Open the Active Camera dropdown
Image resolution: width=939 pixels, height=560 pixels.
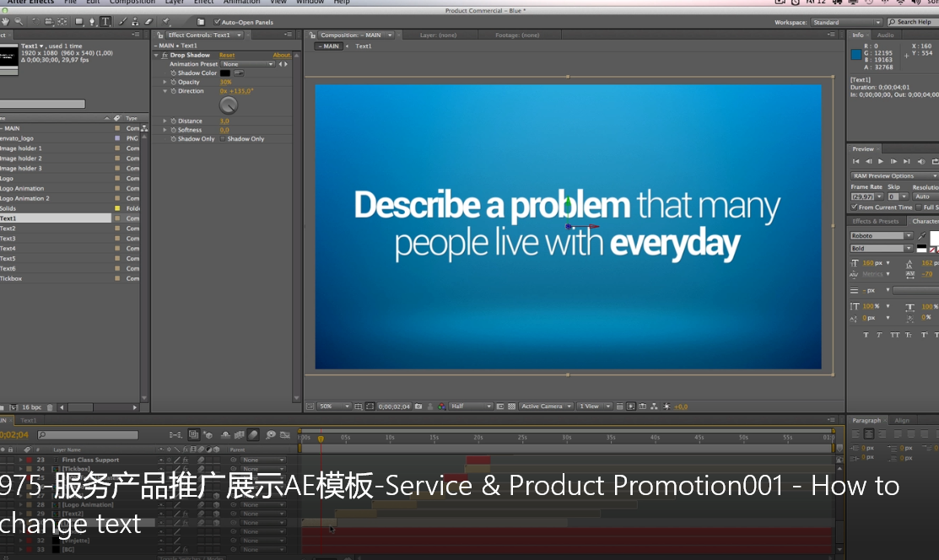click(x=546, y=406)
